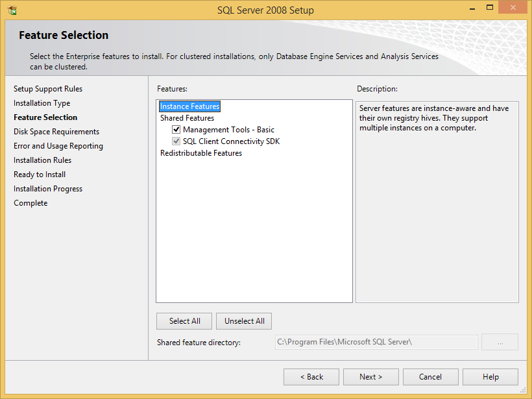Toggle SQL Client Connectivity SDK checkbox
Screen dimensions: 532x399
coord(176,141)
